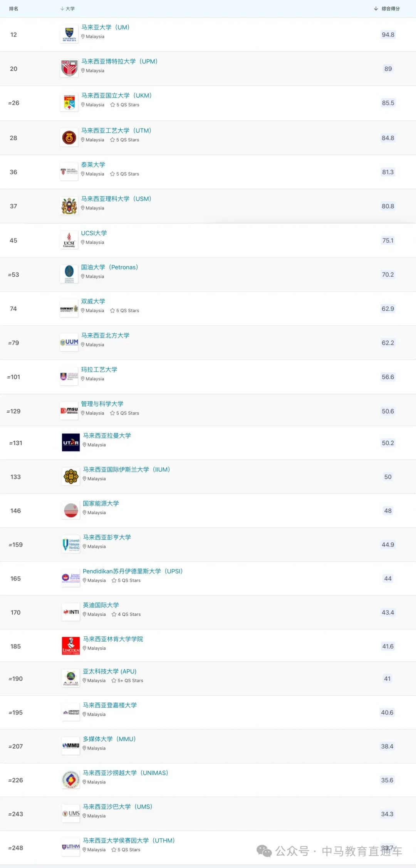This screenshot has height=868, width=416.
Task: Click the UUM logo
Action: 69,343
